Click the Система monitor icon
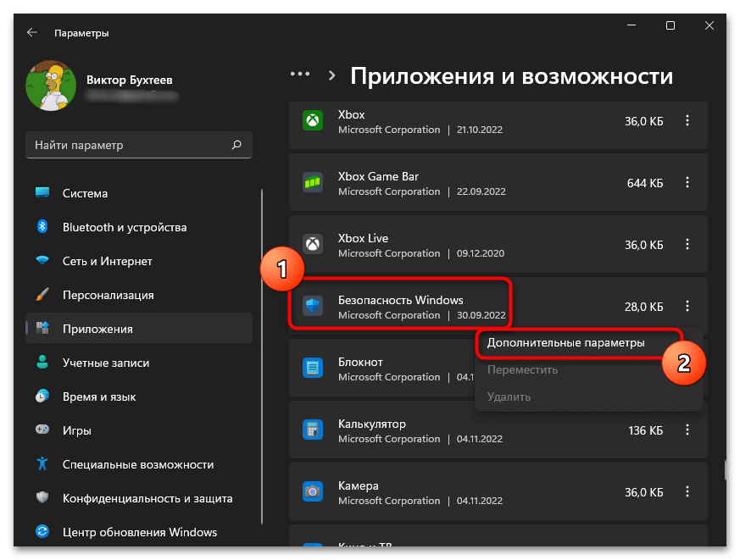740x560 pixels. (42, 193)
